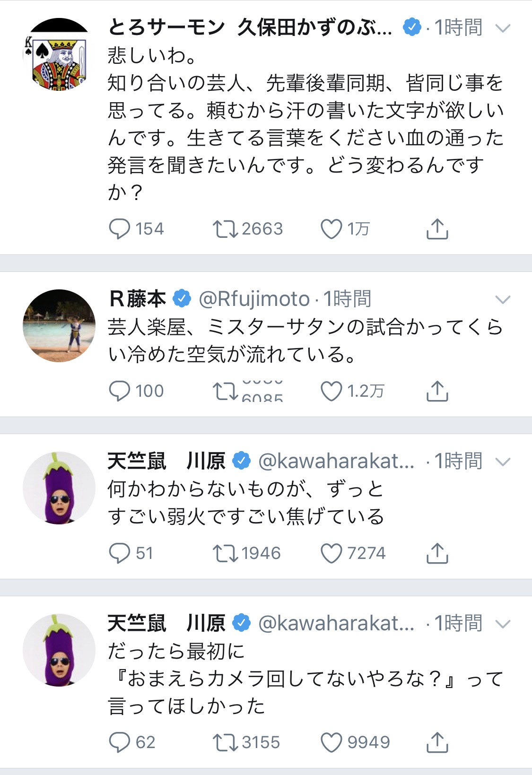Retweet R藤本's ミスターサタン tweet
The height and width of the screenshot is (775, 532).
(x=225, y=392)
